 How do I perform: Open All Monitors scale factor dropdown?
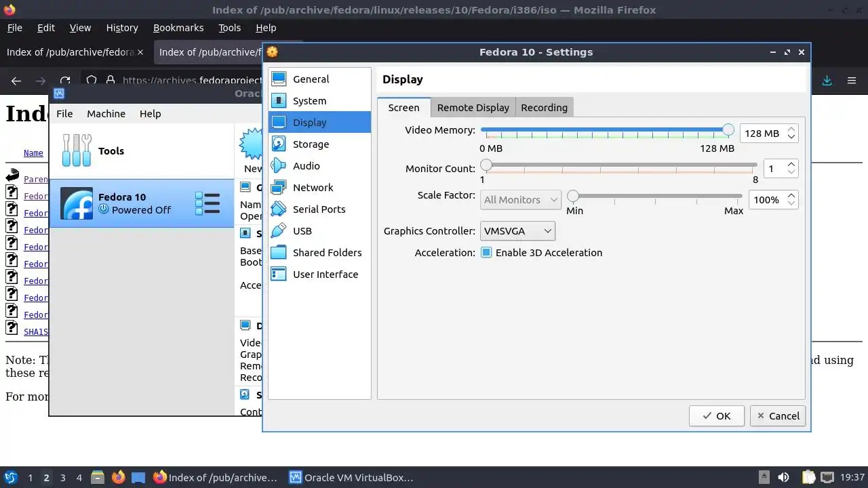coord(521,199)
